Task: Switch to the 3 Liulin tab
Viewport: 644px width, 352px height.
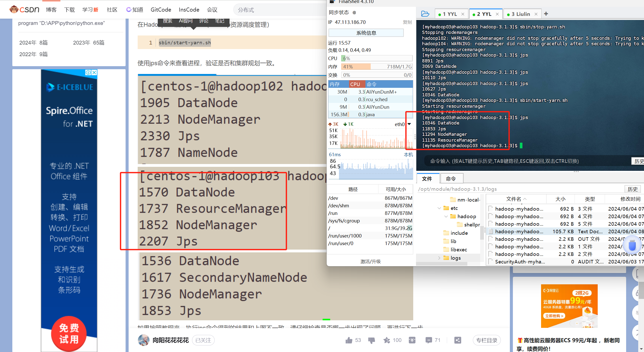Action: [521, 14]
